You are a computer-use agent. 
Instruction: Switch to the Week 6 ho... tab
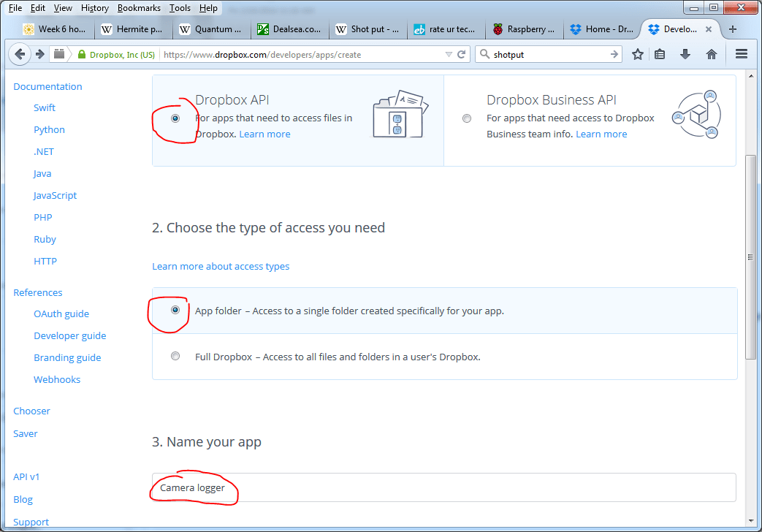pyautogui.click(x=55, y=29)
